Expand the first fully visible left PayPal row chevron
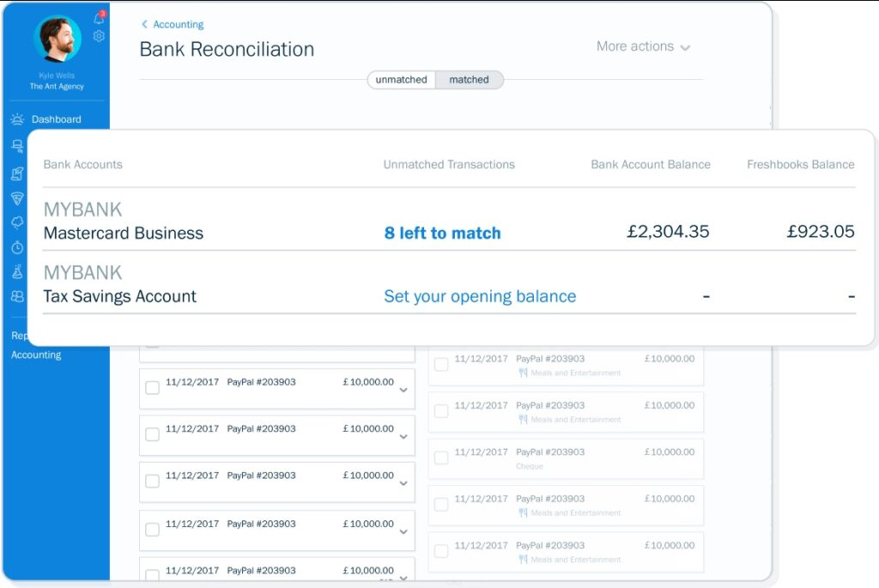879x588 pixels. point(403,391)
